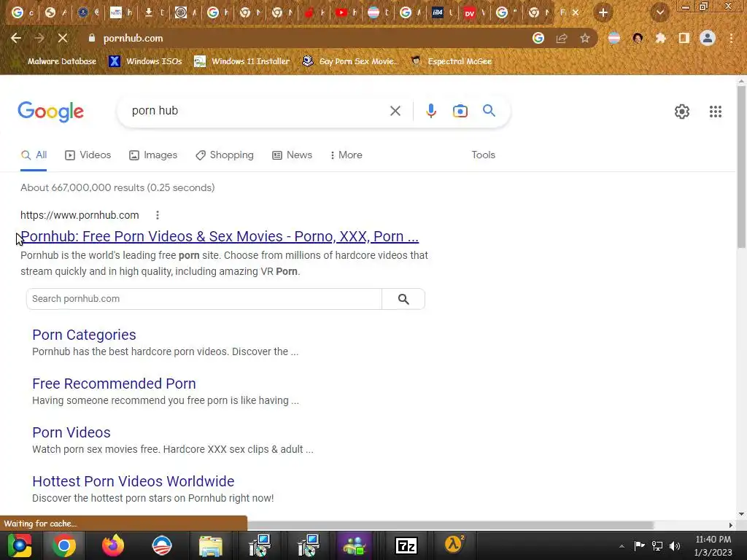Screen dimensions: 747x560
Task: Click the page's scroll-down arrow
Action: click(741, 514)
